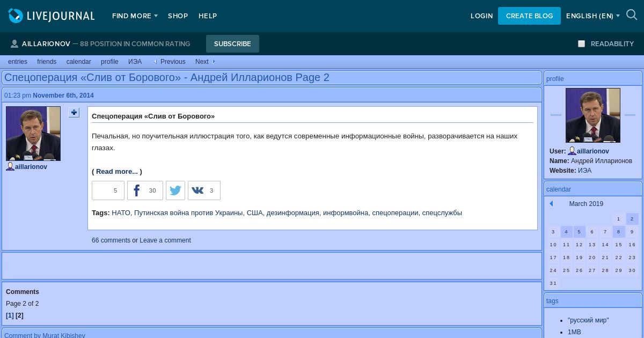Open the search magnifier icon
Image resolution: width=644 pixels, height=338 pixels.
click(632, 16)
